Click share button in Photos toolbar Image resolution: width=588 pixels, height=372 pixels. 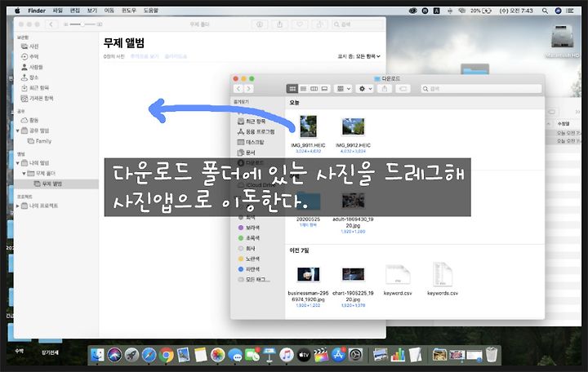(x=280, y=24)
